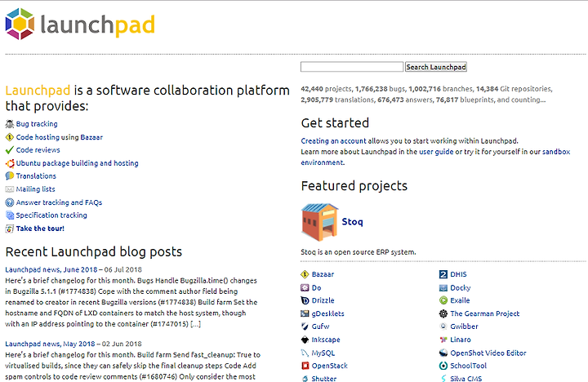Click the icon beside Specification tracking
The height and width of the screenshot is (382, 588).
click(x=9, y=215)
